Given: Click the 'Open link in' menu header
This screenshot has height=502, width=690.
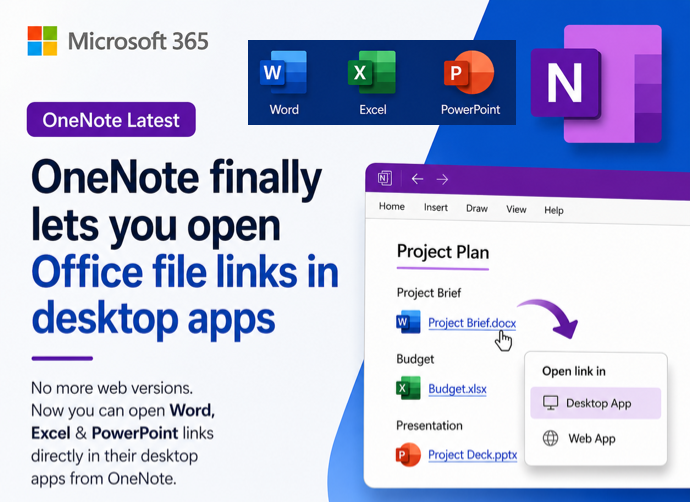Looking at the screenshot, I should tap(574, 371).
